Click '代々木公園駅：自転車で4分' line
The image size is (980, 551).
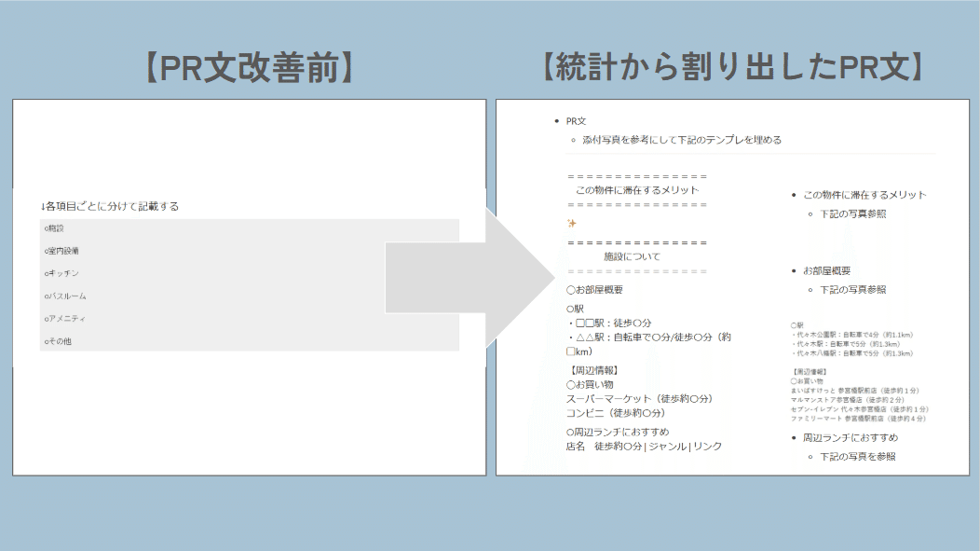pos(852,336)
